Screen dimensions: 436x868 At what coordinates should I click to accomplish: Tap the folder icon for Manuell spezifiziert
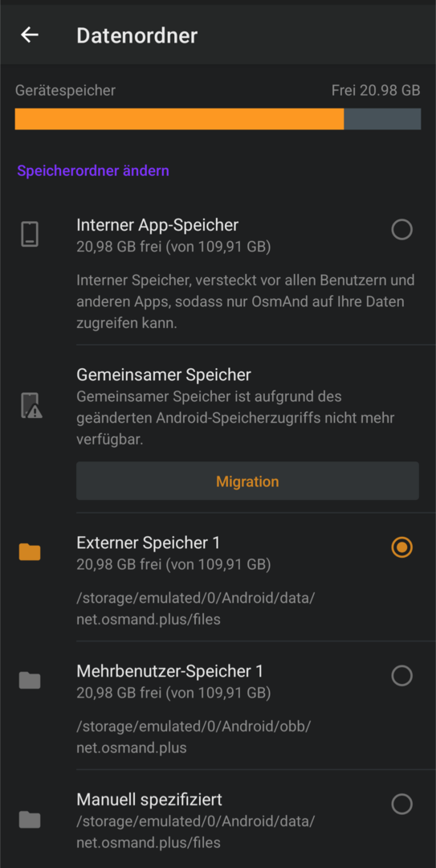coord(30,819)
